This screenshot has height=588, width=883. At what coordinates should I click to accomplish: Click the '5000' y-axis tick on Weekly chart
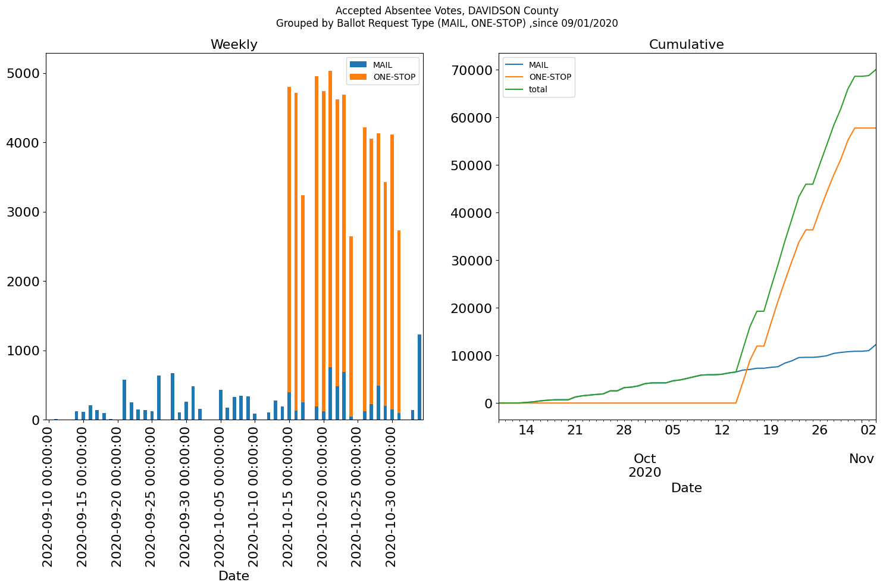23,74
